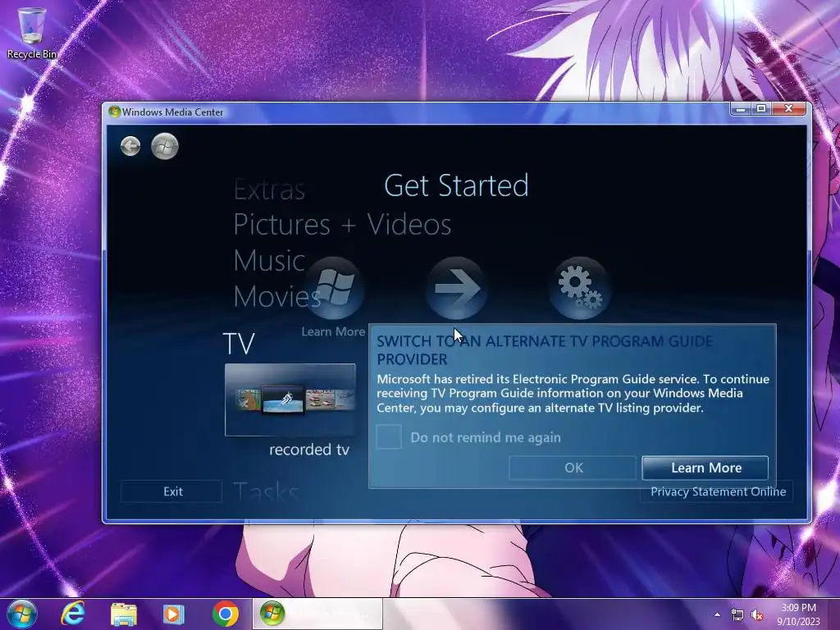Select the TV menu category
Screen dimensions: 840x630
(239, 344)
